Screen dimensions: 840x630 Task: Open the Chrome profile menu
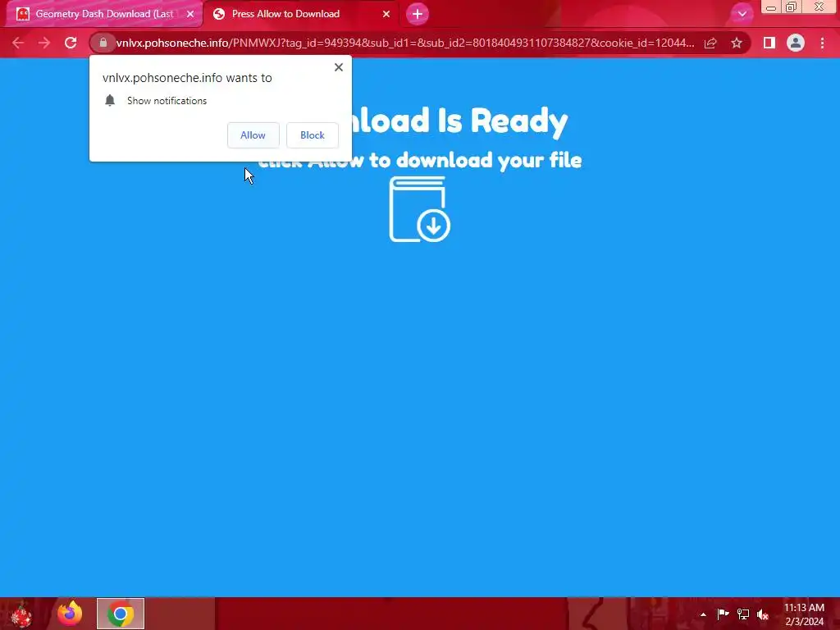(796, 43)
